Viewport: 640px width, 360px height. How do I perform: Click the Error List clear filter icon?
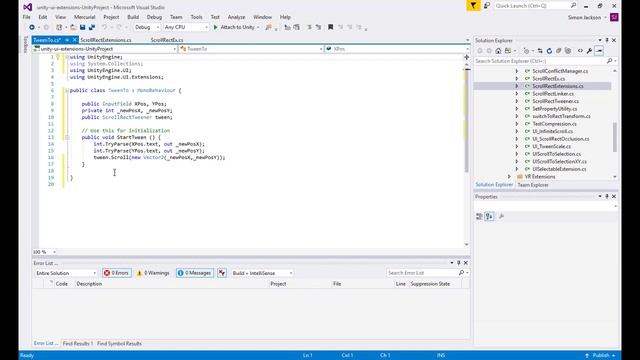point(222,273)
